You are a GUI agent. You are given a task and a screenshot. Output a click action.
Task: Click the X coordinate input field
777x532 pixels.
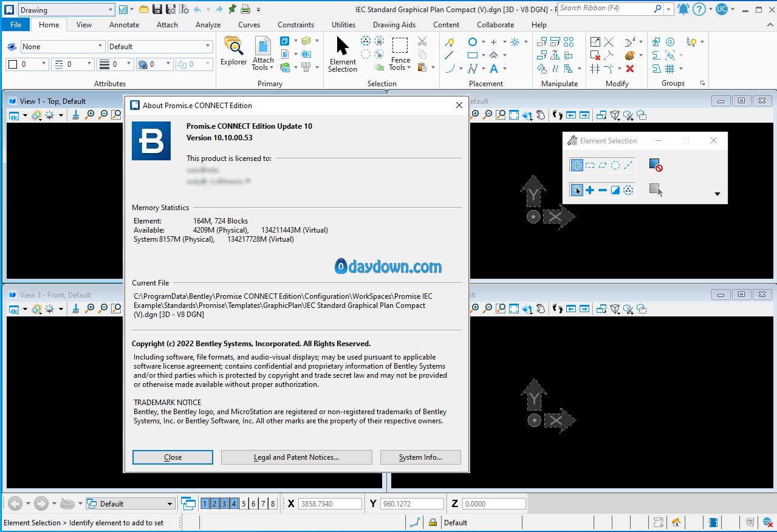[330, 504]
